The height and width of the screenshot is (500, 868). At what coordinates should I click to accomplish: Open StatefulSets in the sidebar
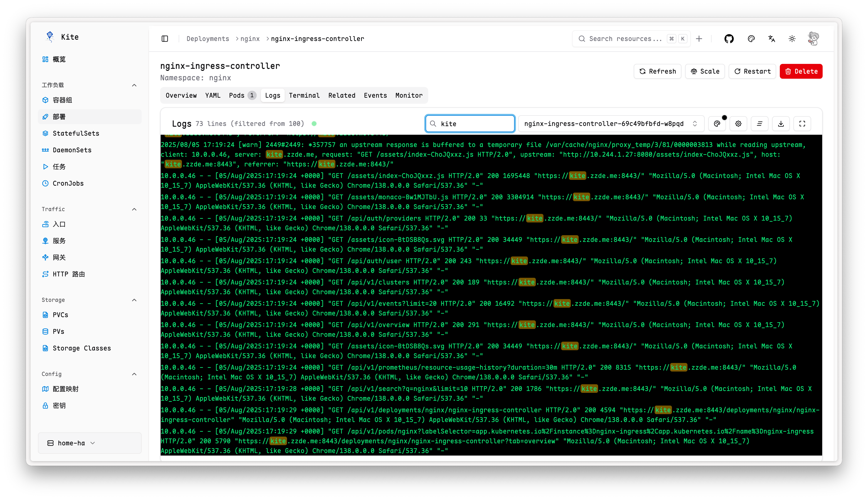click(76, 133)
